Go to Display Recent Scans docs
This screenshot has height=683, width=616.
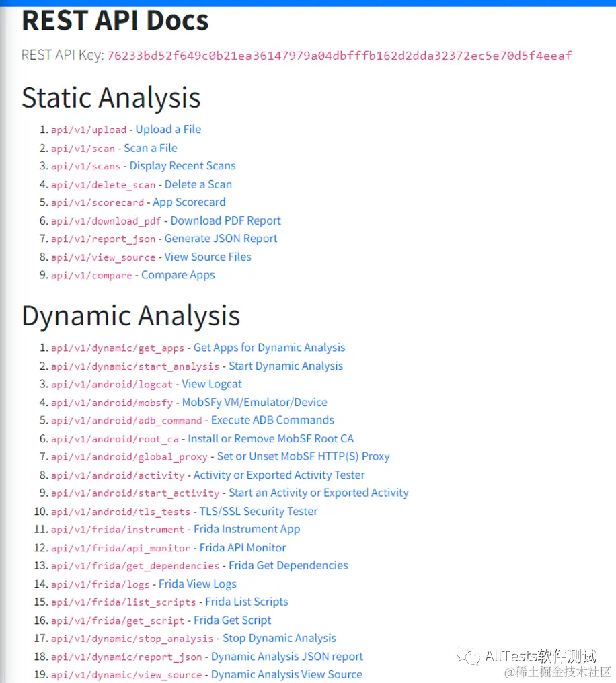[x=182, y=165]
